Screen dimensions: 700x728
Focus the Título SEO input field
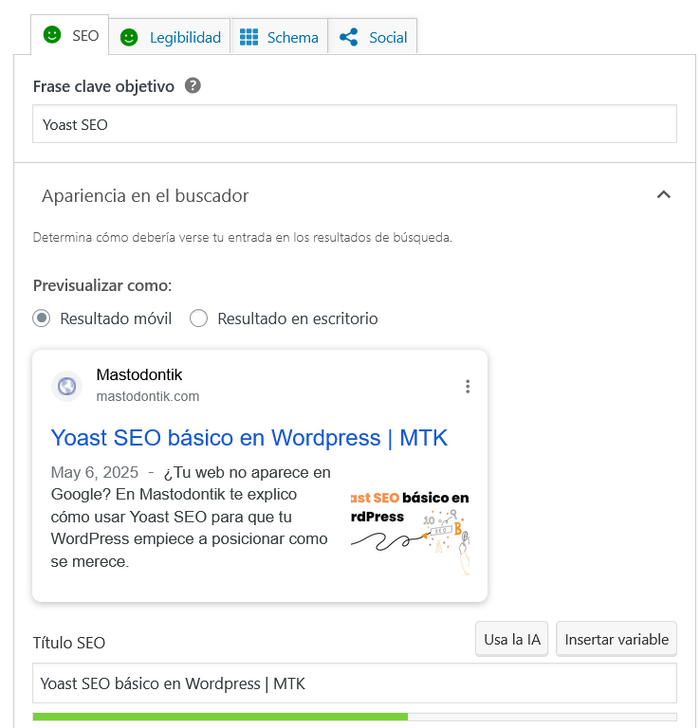(355, 682)
